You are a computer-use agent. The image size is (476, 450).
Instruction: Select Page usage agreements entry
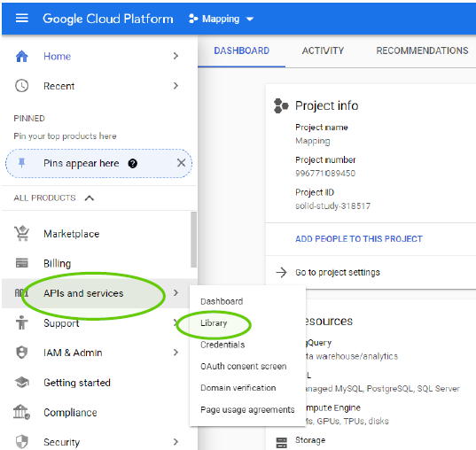pyautogui.click(x=247, y=409)
